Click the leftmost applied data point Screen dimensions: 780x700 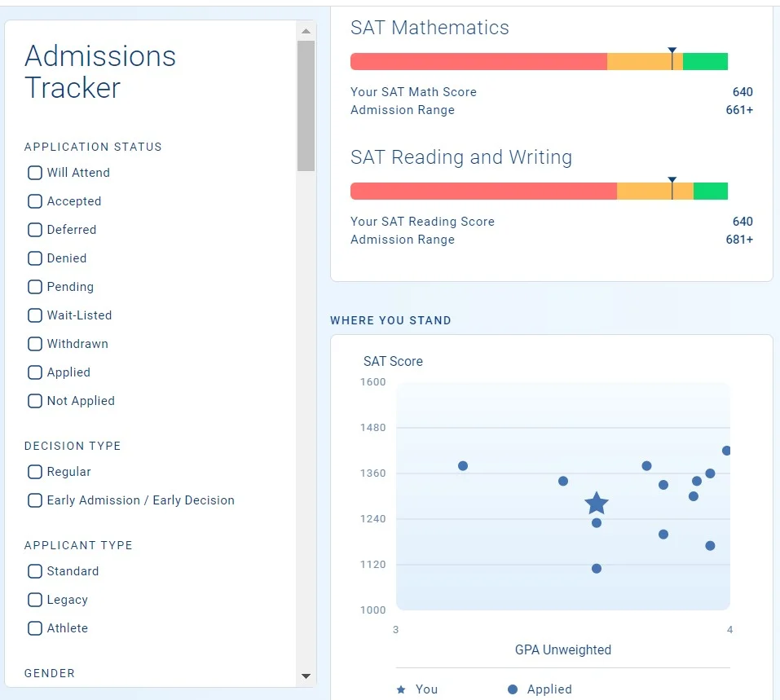[463, 465]
